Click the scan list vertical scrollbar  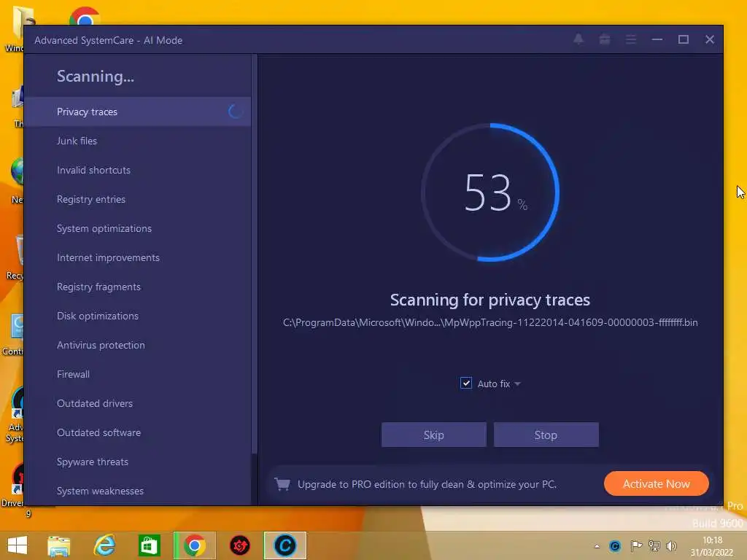[255, 254]
